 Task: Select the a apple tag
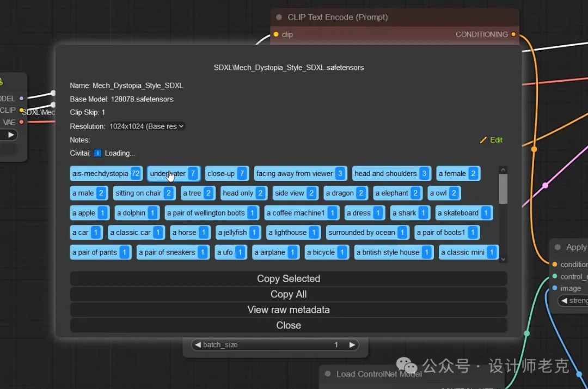tap(90, 212)
